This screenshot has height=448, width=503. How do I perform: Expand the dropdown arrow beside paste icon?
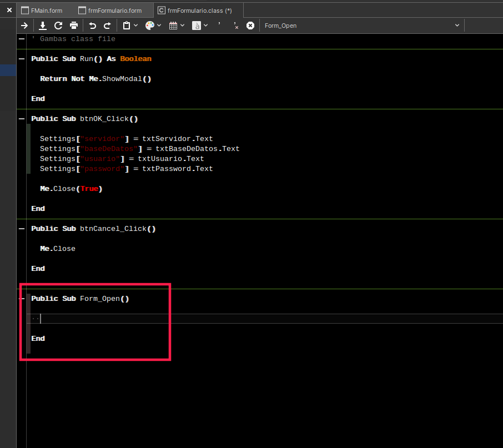136,26
